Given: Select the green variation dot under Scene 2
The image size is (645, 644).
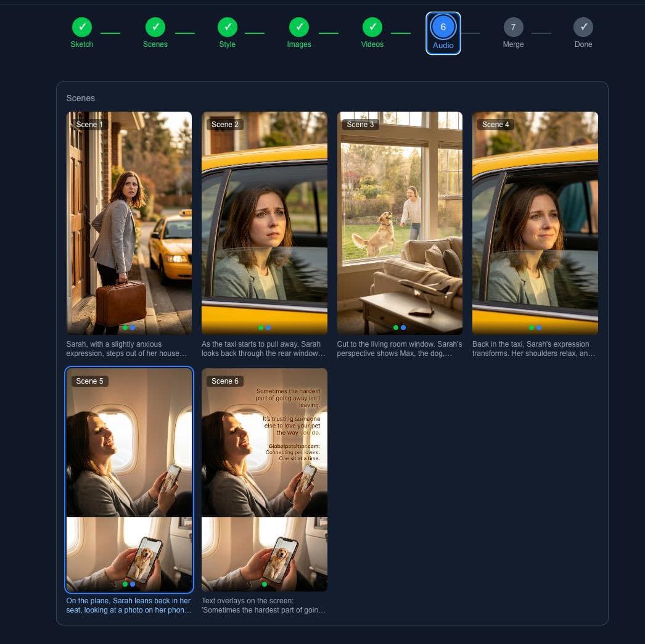Looking at the screenshot, I should [x=260, y=328].
